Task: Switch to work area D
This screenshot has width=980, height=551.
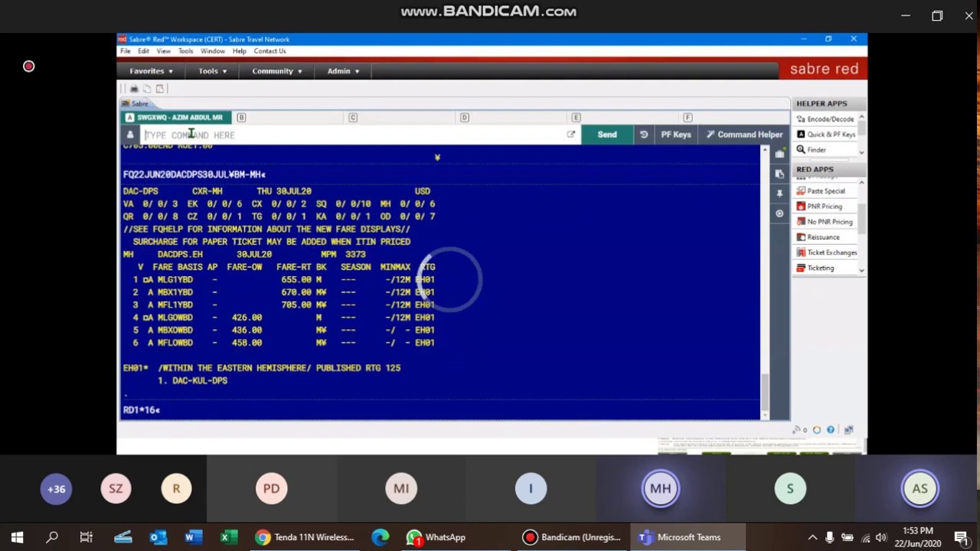Action: (x=465, y=117)
